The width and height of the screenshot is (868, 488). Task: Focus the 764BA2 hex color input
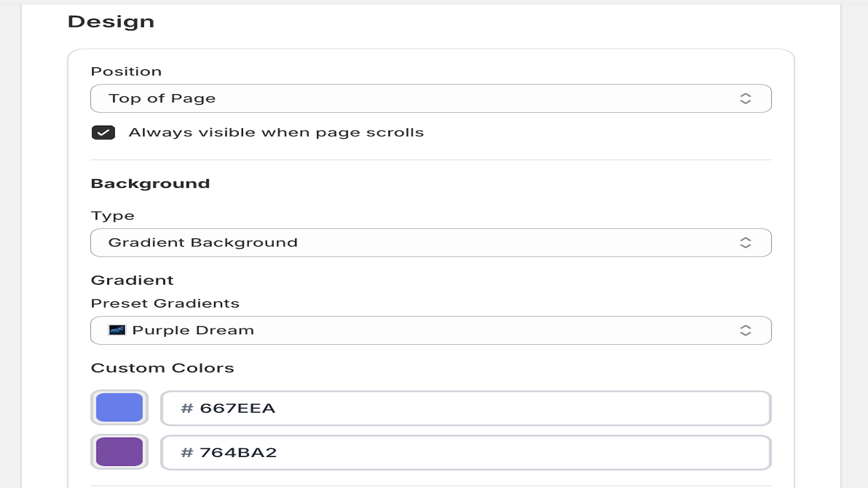(x=477, y=453)
